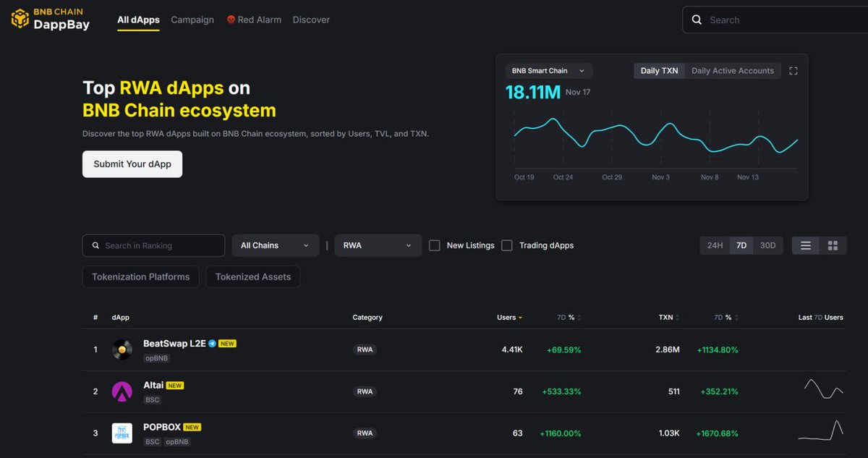The height and width of the screenshot is (458, 868).
Task: Click magnifier icon in ranking search
Action: (x=95, y=246)
